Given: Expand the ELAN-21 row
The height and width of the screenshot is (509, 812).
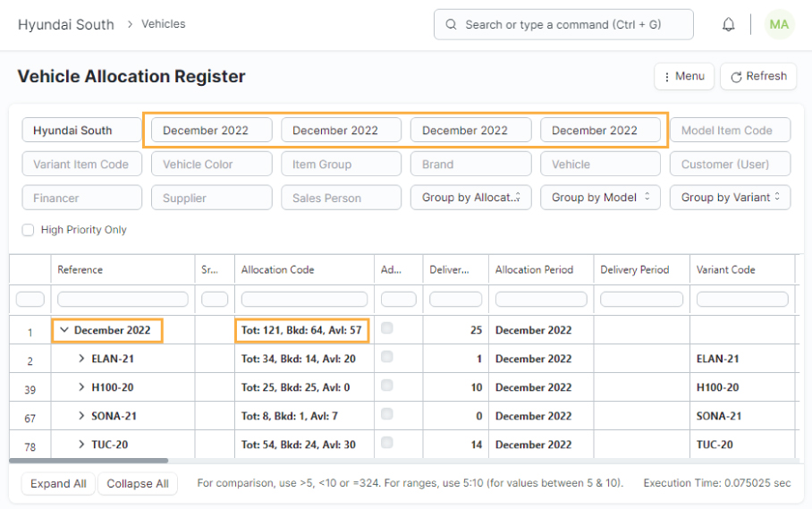Looking at the screenshot, I should tap(81, 359).
